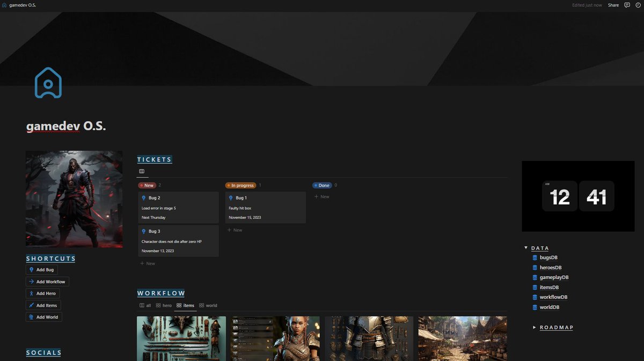This screenshot has height=361, width=644.
Task: Open the gameplayDB database link
Action: [554, 277]
